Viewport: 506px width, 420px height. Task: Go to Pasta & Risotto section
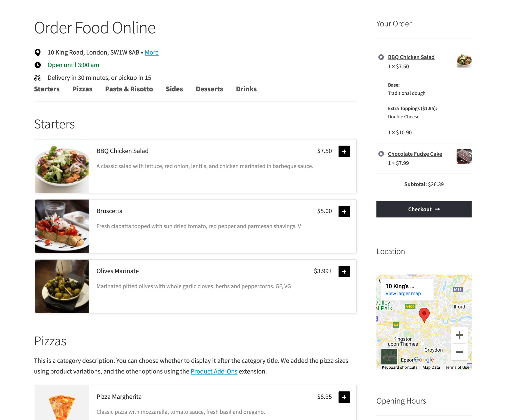pyautogui.click(x=129, y=89)
